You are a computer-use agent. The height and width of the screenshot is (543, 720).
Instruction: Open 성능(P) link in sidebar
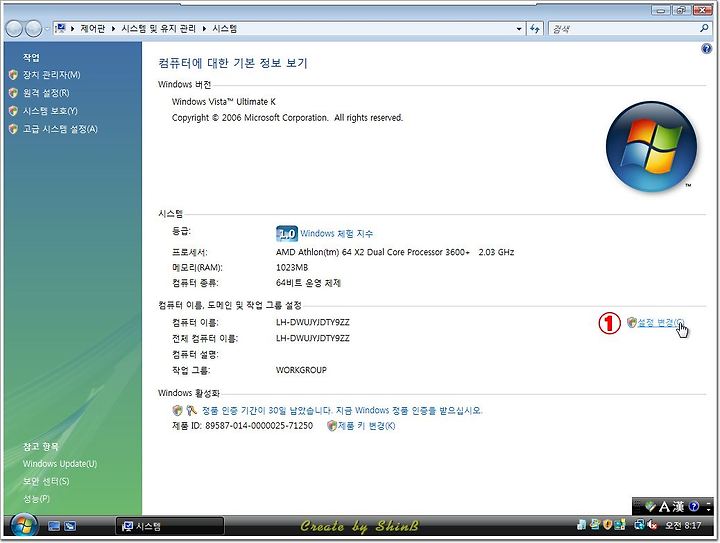point(36,498)
